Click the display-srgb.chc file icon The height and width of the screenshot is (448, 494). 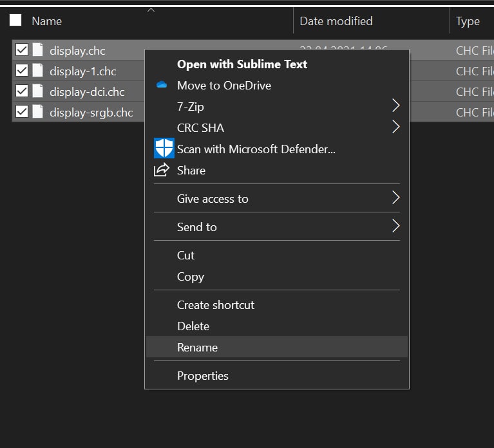[38, 111]
